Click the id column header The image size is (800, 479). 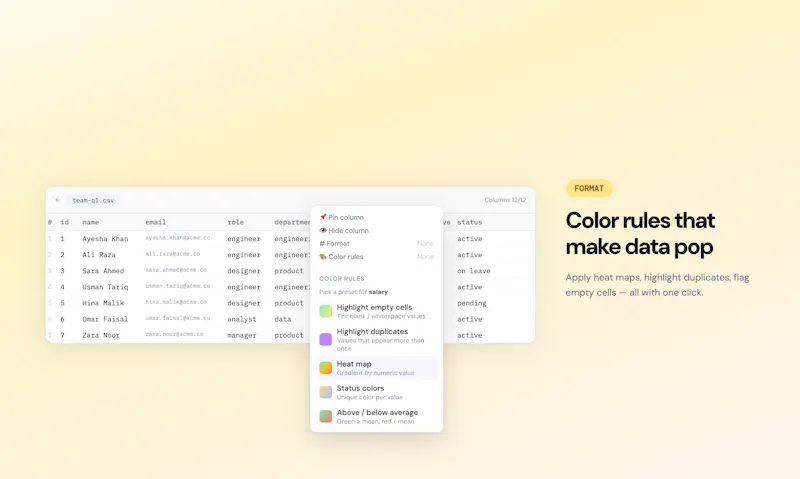click(65, 222)
